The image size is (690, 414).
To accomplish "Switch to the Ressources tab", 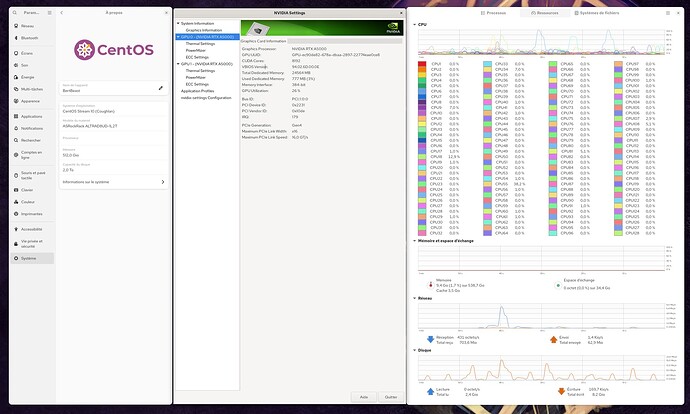I will (x=545, y=13).
